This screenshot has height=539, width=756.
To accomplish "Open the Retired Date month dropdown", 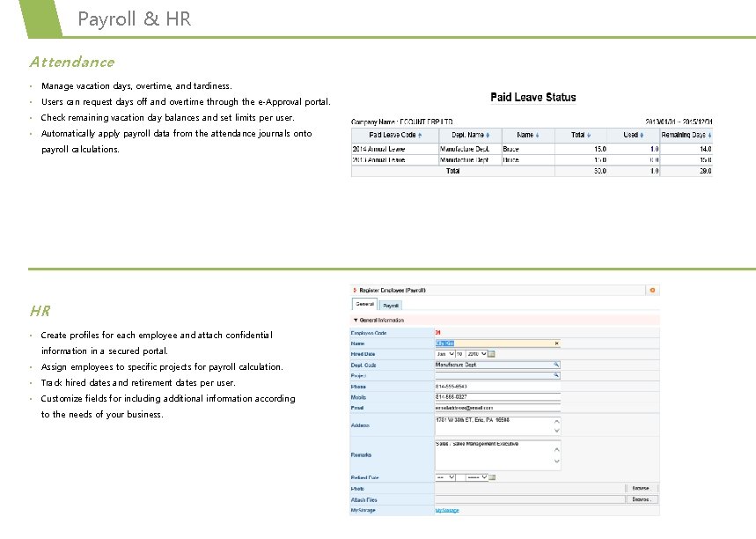I will [x=445, y=477].
